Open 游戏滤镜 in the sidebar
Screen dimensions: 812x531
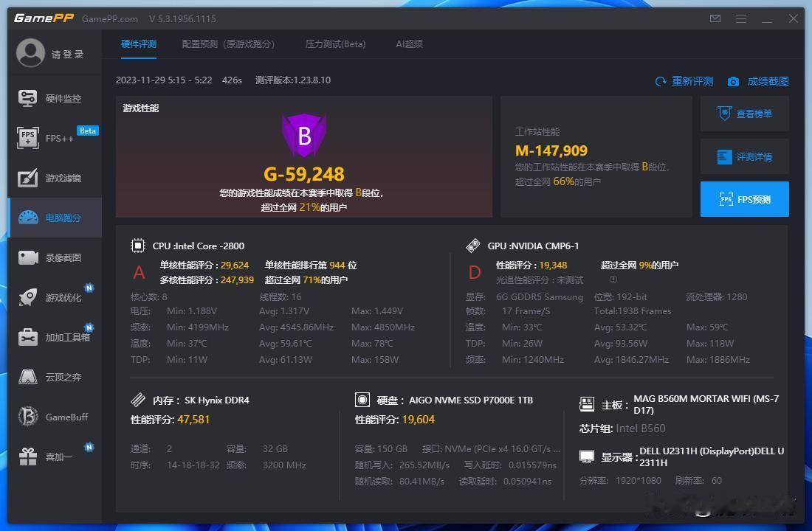[x=55, y=178]
